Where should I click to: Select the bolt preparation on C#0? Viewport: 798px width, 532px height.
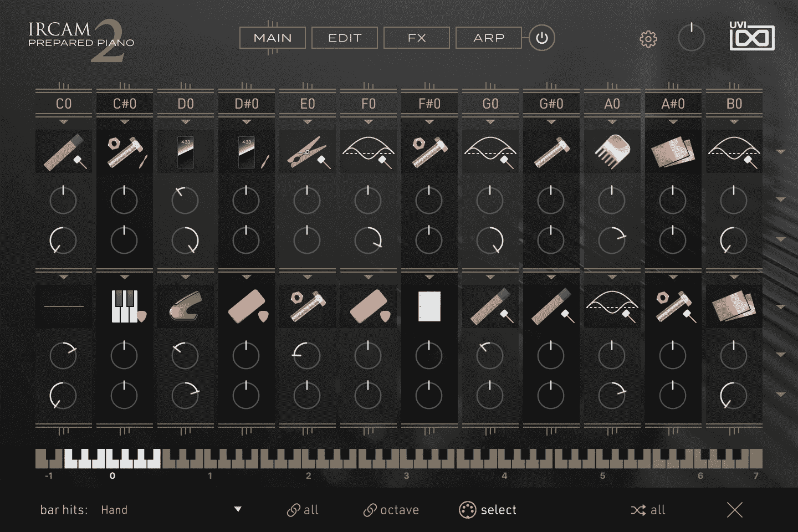click(x=124, y=151)
